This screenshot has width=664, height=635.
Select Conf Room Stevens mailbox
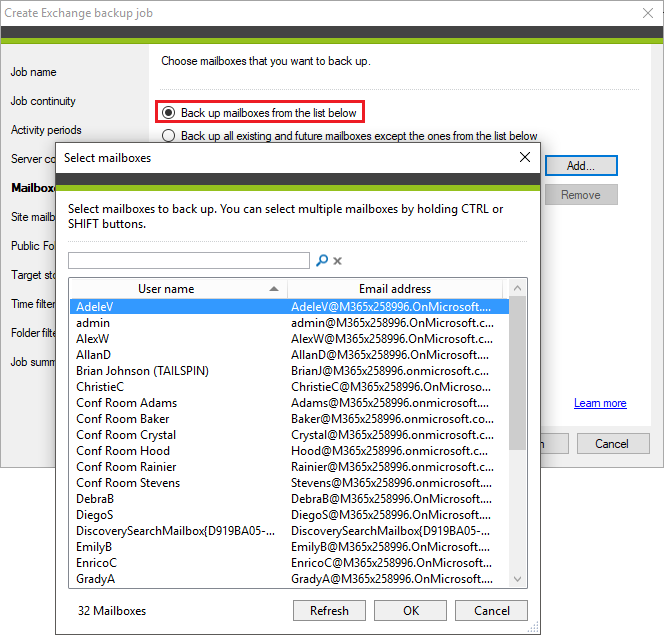point(289,483)
